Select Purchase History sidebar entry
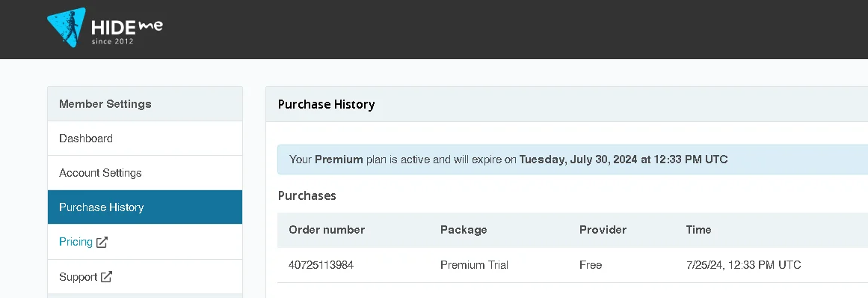The width and height of the screenshot is (868, 298). (x=145, y=207)
